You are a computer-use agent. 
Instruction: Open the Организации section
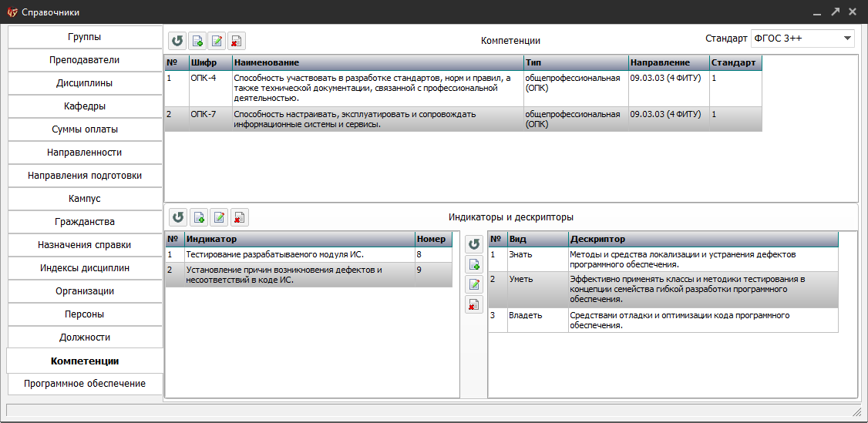click(x=85, y=290)
